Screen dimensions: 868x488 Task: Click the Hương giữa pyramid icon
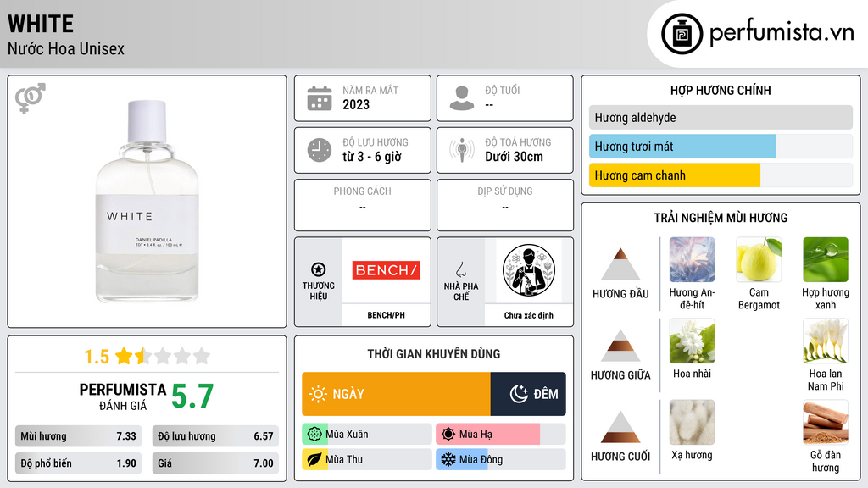[x=620, y=346]
